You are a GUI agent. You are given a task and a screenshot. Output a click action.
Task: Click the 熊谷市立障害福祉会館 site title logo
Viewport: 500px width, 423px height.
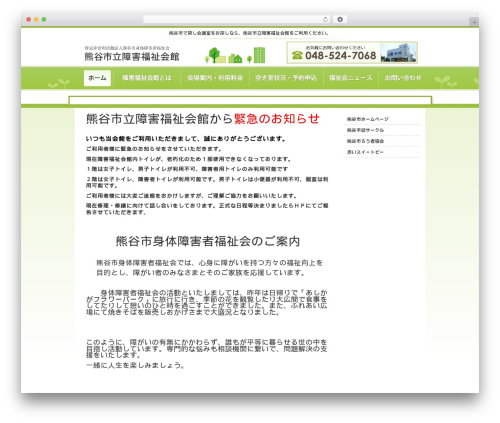pyautogui.click(x=132, y=56)
